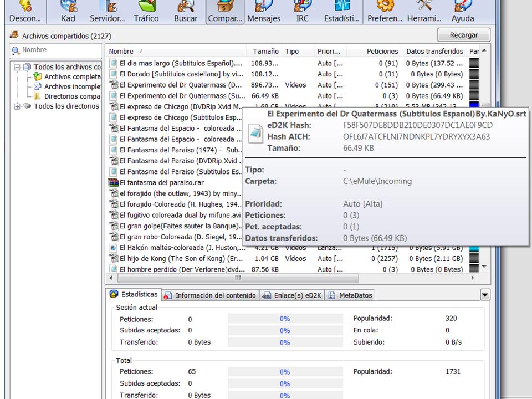Open the Tráfico toolbar view
This screenshot has height=399, width=532.
tap(146, 12)
